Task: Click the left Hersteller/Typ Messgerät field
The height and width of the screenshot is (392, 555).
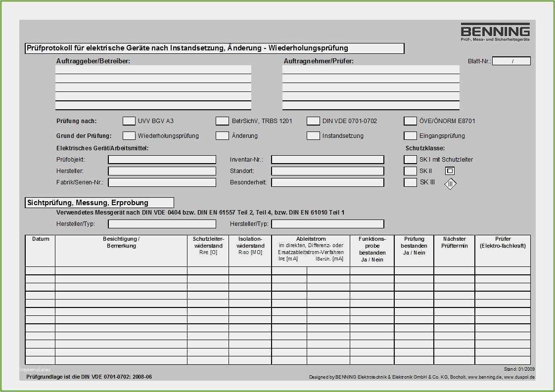Action: (162, 224)
